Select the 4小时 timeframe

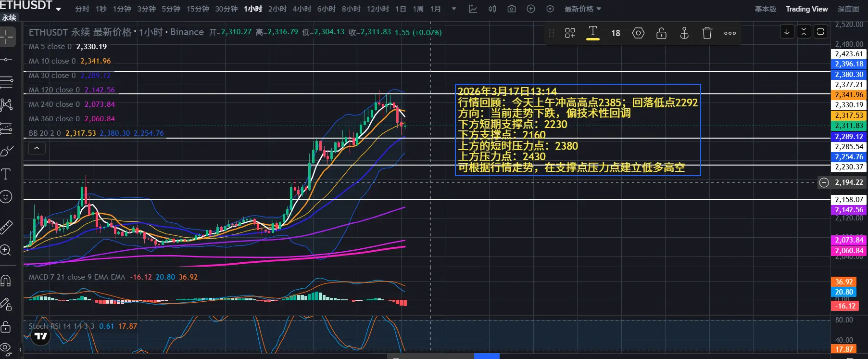(x=302, y=9)
